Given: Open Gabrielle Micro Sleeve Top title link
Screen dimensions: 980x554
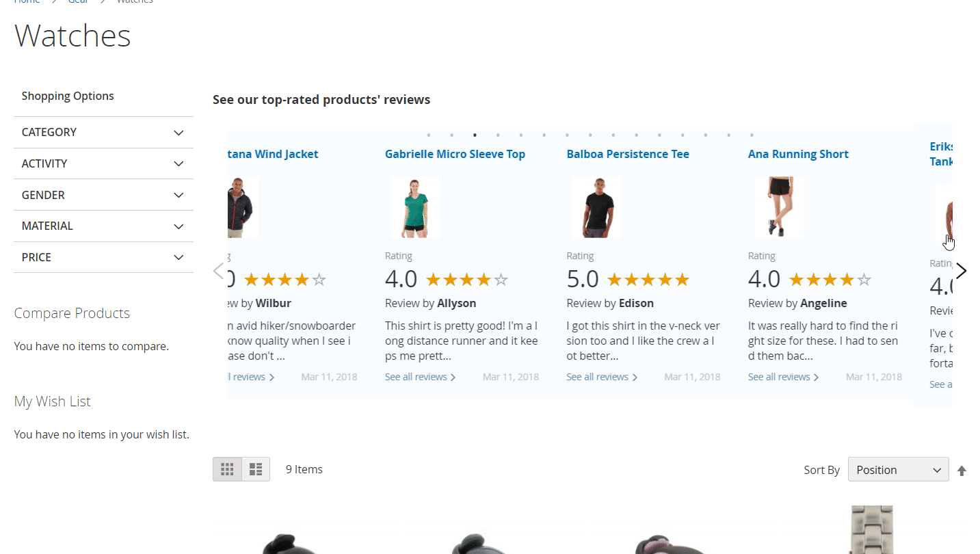Looking at the screenshot, I should 455,154.
